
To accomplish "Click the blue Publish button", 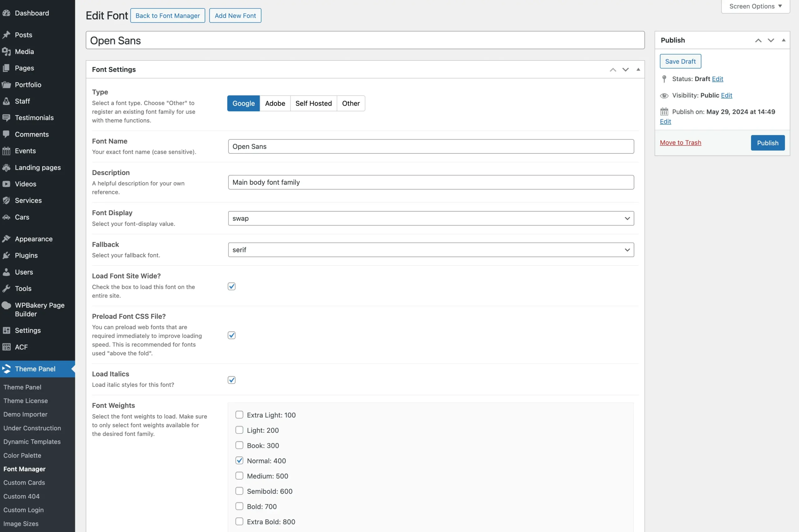I will click(x=767, y=143).
